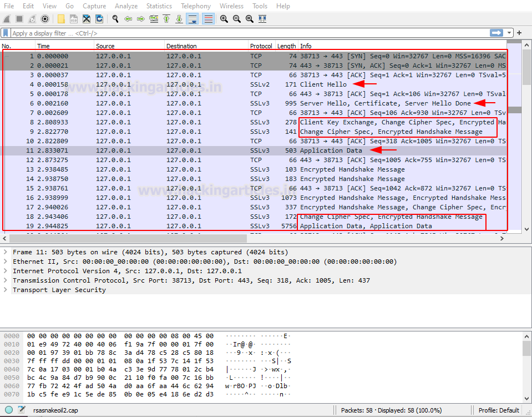Select packet 4 Client Hello
The width and height of the screenshot is (532, 417).
(254, 84)
